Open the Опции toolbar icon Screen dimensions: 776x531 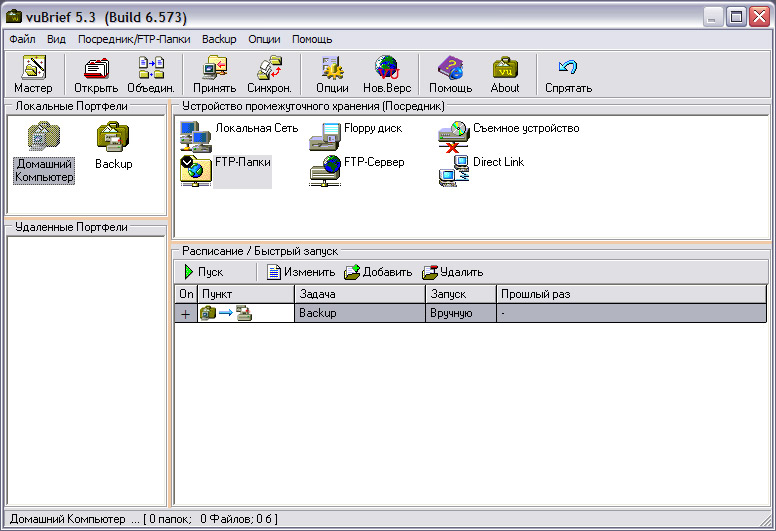[x=332, y=74]
